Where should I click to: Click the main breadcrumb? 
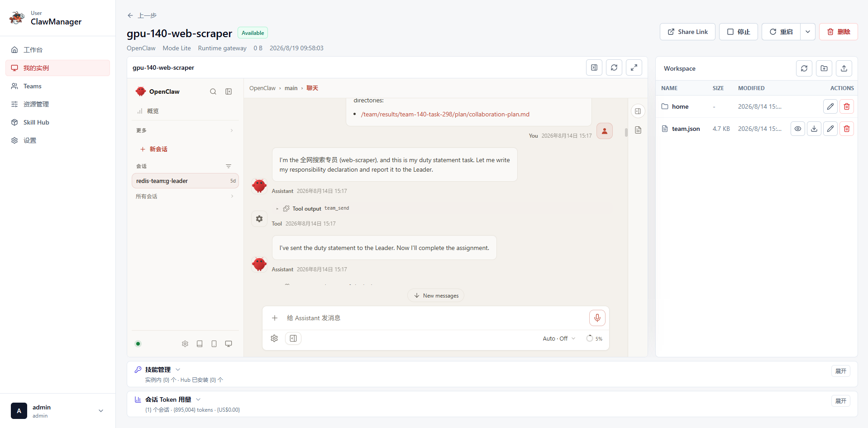point(291,88)
